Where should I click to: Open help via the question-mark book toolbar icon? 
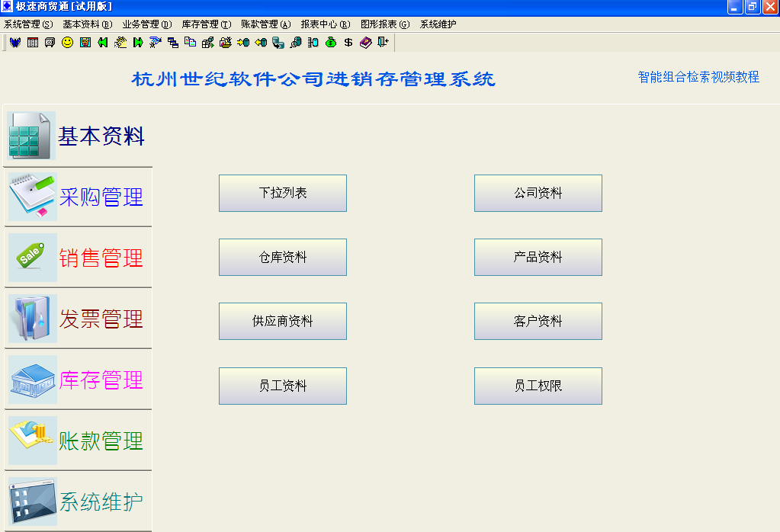coord(365,43)
